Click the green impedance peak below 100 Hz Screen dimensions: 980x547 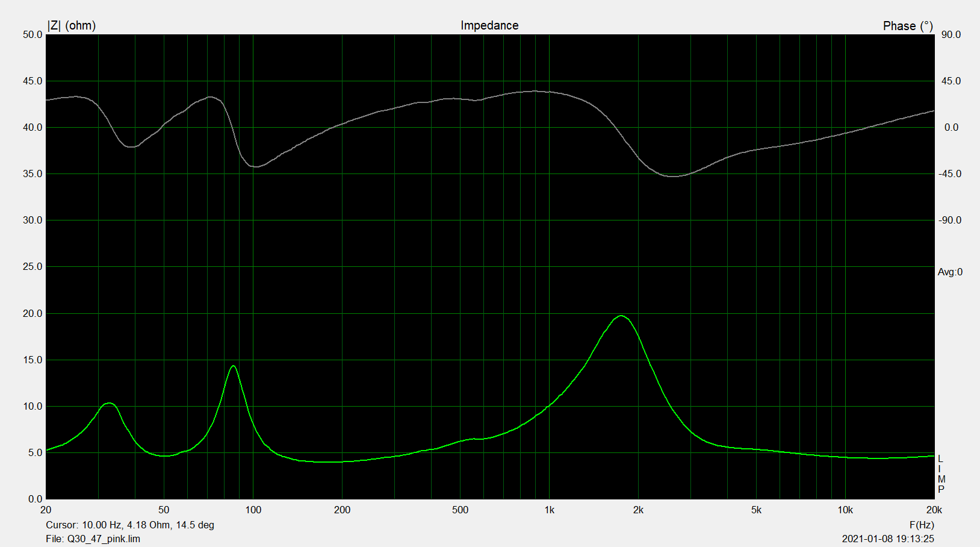[234, 366]
